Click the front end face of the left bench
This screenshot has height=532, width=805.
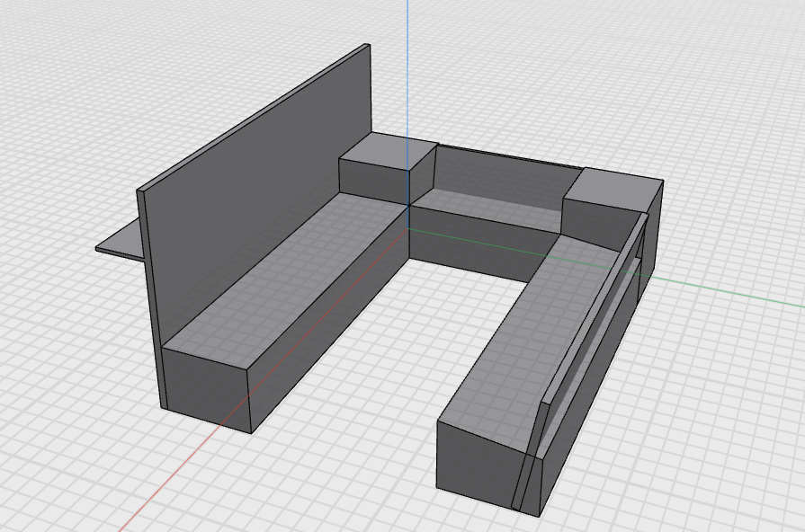[x=206, y=390]
